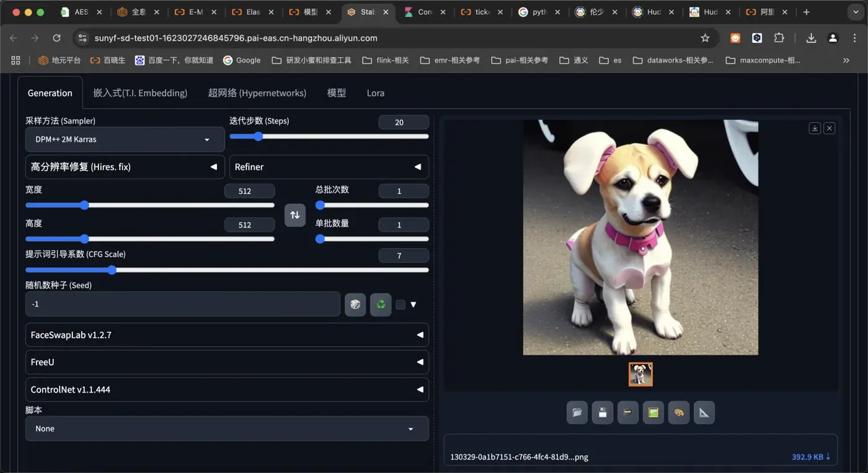Click the png filename text 130329-0a1b7151
The image size is (868, 473).
click(519, 457)
